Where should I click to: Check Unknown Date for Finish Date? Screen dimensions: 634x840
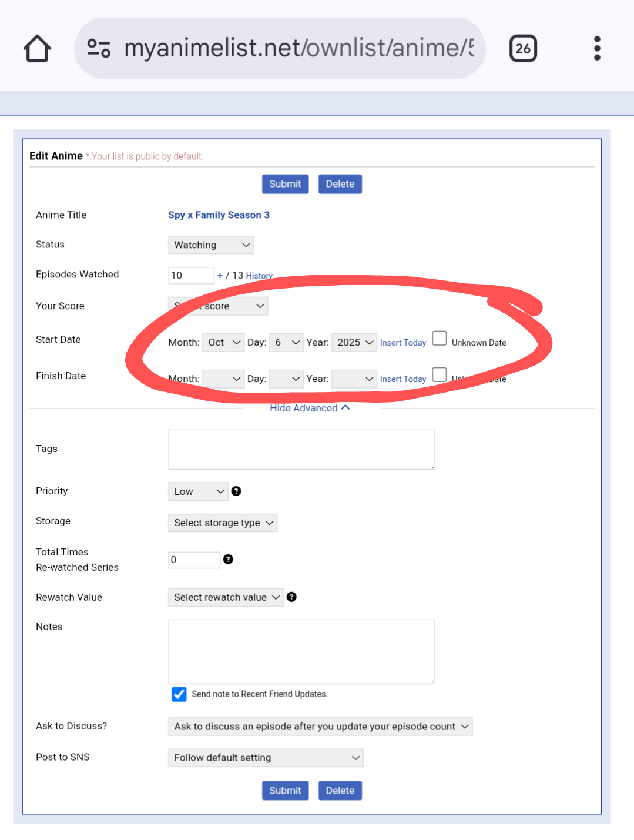click(x=440, y=375)
